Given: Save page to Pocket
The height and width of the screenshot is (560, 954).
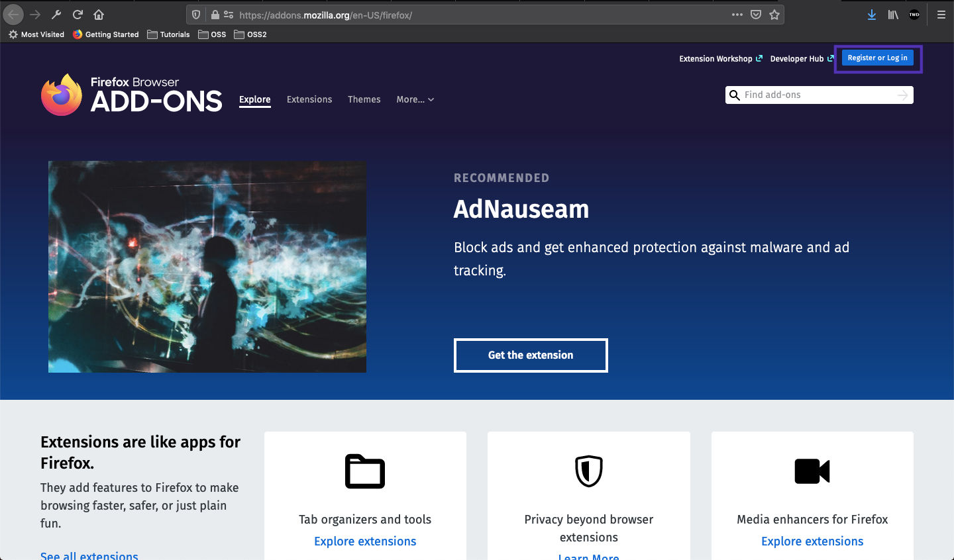Looking at the screenshot, I should 756,15.
